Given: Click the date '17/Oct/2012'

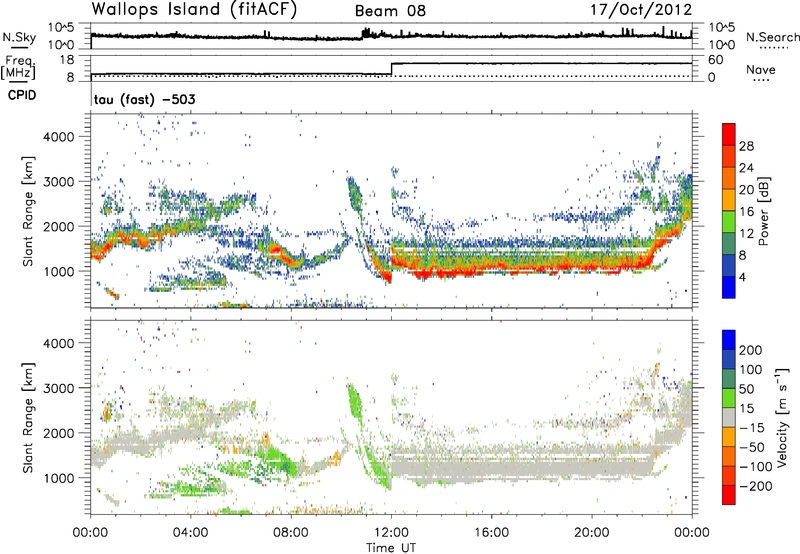Looking at the screenshot, I should (641, 10).
